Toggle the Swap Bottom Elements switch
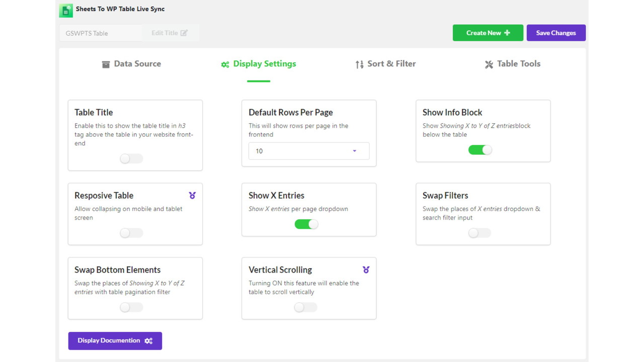This screenshot has height=362, width=644. (131, 307)
